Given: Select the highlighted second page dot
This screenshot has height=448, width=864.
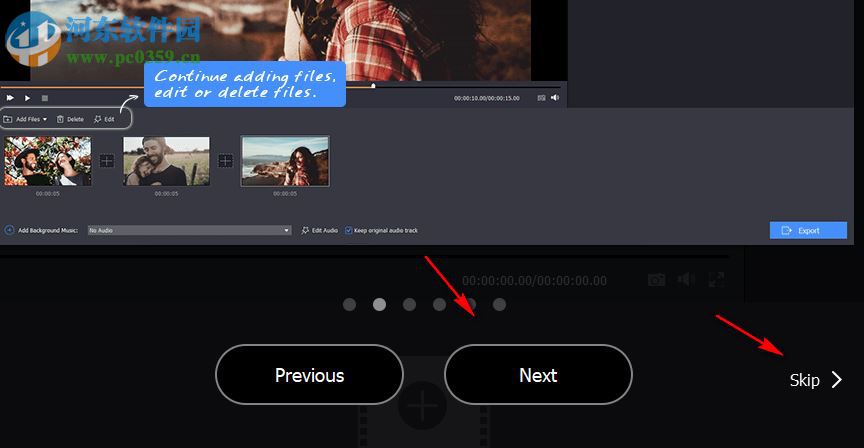Looking at the screenshot, I should [379, 304].
